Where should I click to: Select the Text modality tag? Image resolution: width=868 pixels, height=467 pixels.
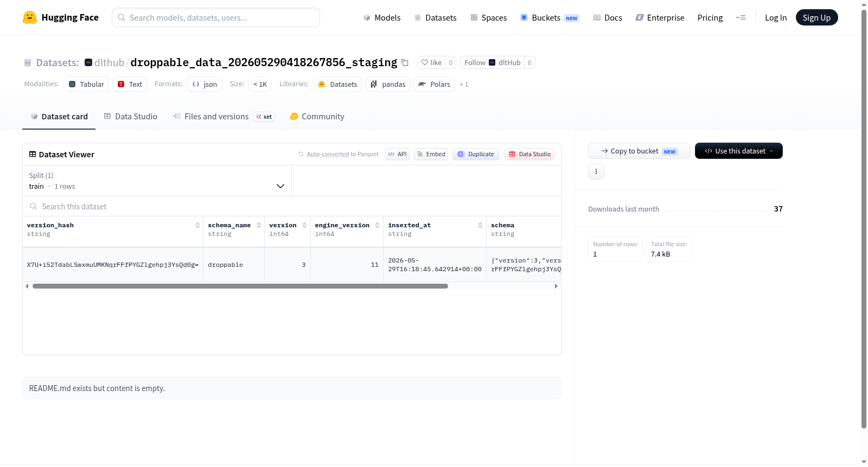(x=130, y=84)
